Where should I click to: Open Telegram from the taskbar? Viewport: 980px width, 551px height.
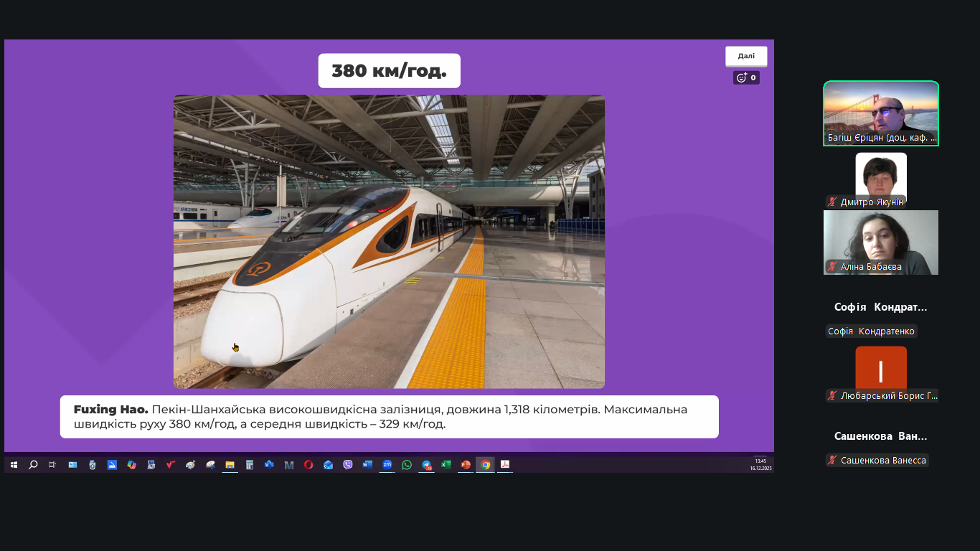pos(427,465)
